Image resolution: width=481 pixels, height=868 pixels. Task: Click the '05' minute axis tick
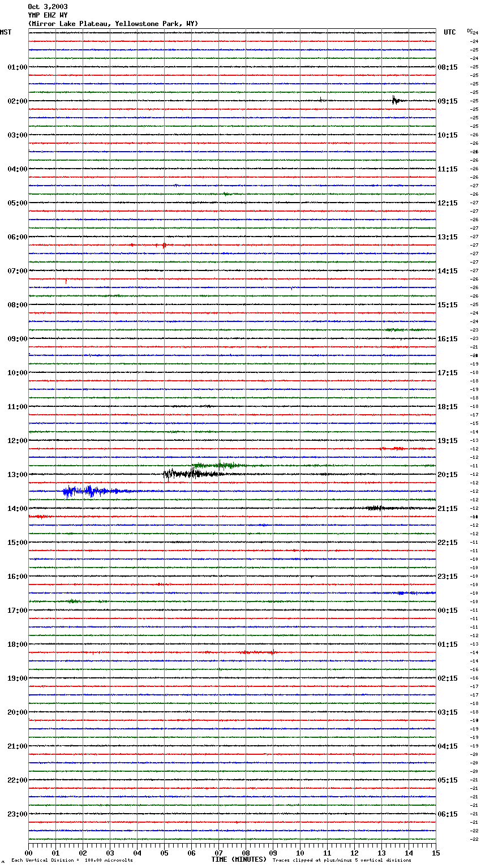pyautogui.click(x=164, y=853)
